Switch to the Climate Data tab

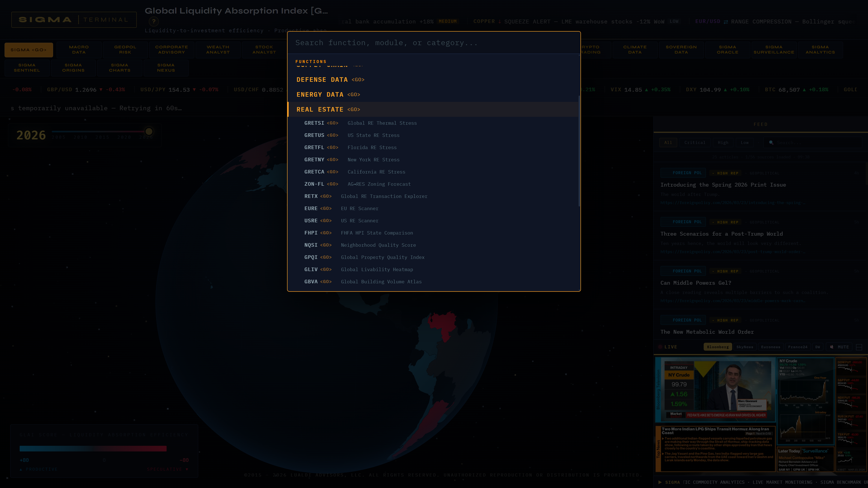(x=635, y=50)
